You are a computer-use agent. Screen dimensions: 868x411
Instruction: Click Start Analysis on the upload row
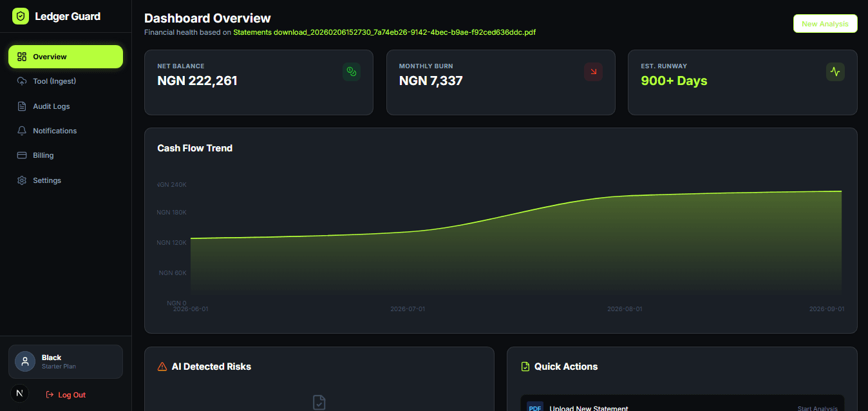click(x=818, y=408)
